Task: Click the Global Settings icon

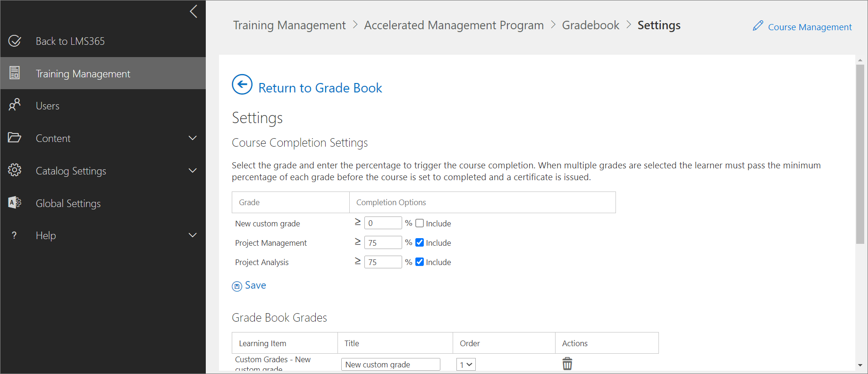Action: point(15,203)
